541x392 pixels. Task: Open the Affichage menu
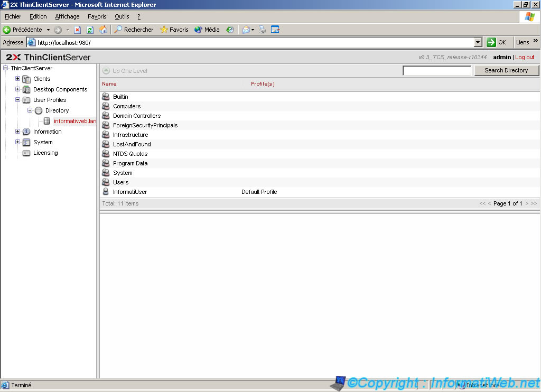(67, 16)
